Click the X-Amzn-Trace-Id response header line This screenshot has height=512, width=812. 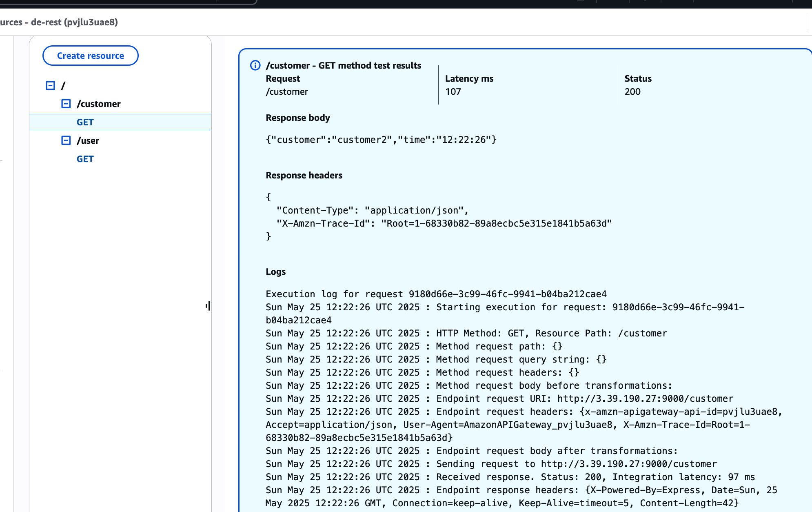pyautogui.click(x=444, y=223)
